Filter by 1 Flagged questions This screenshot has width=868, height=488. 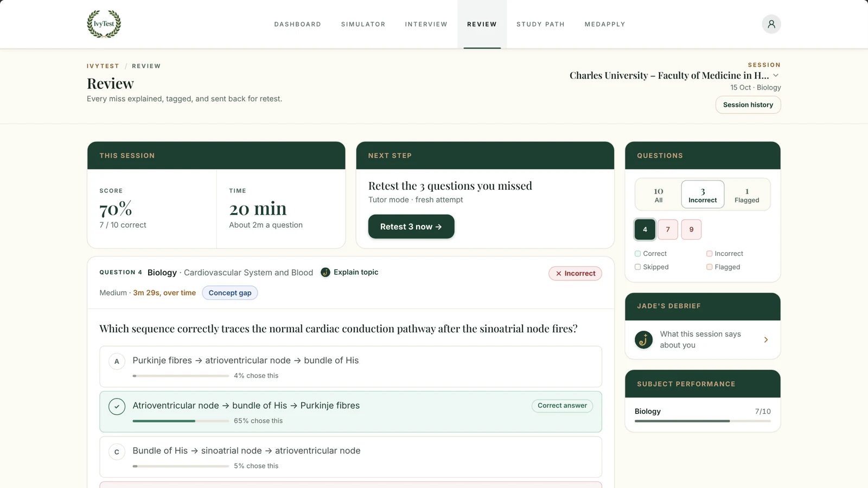click(746, 195)
